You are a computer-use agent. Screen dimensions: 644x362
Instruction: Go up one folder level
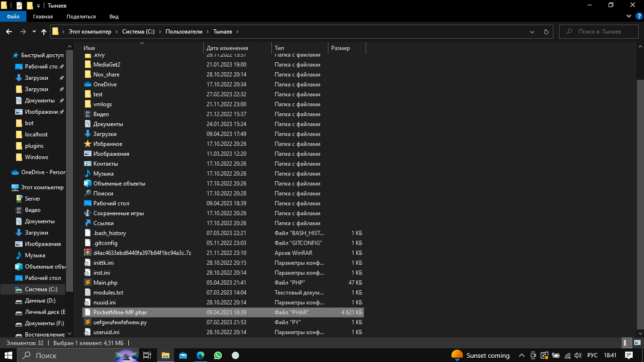coord(44,32)
